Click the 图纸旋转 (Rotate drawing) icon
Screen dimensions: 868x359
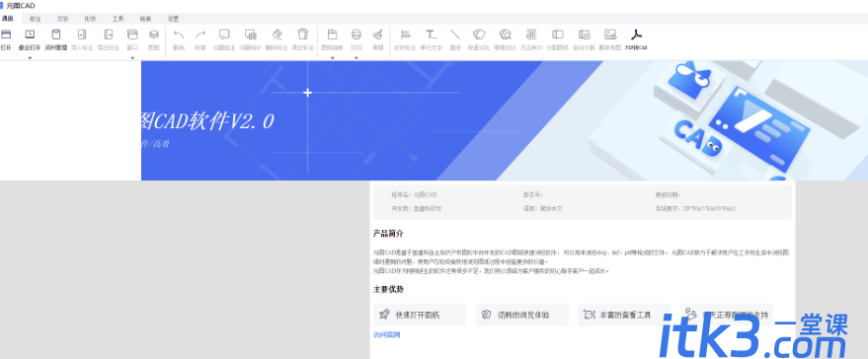332,35
